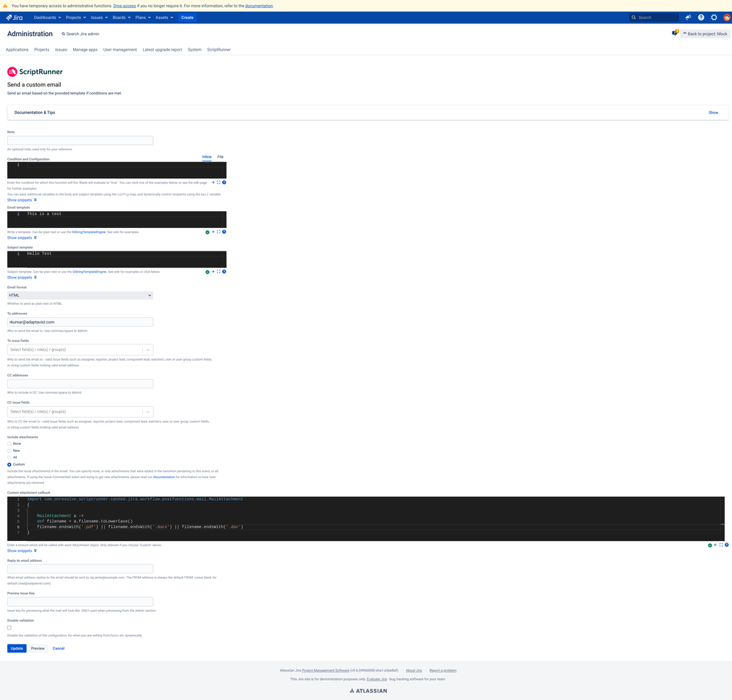Image resolution: width=732 pixels, height=700 pixels.
Task: Click the arrow icon under Condition and Configuration editor
Action: point(213,182)
